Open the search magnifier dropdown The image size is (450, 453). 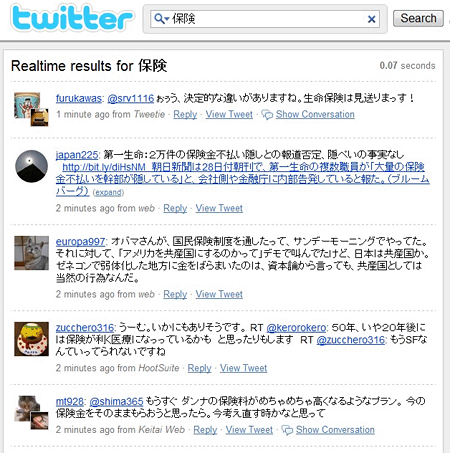click(161, 19)
